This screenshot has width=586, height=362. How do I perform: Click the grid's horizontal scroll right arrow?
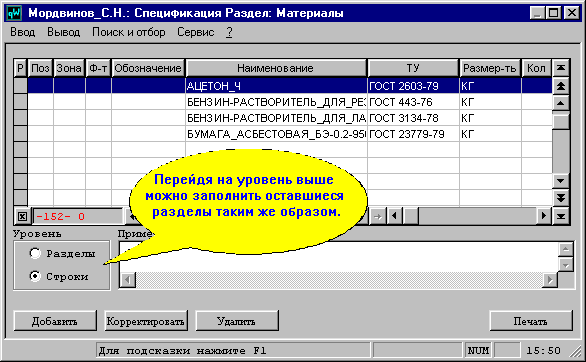544,216
